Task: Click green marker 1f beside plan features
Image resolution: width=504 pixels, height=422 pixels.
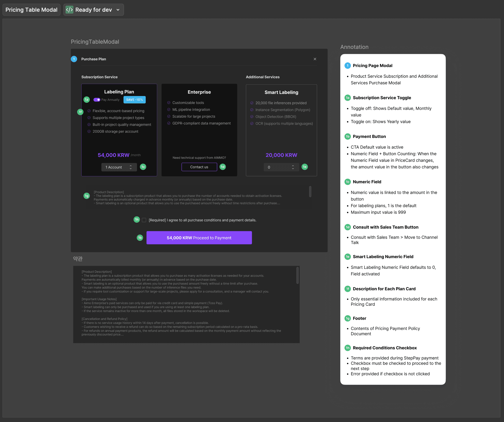Action: coord(80,112)
